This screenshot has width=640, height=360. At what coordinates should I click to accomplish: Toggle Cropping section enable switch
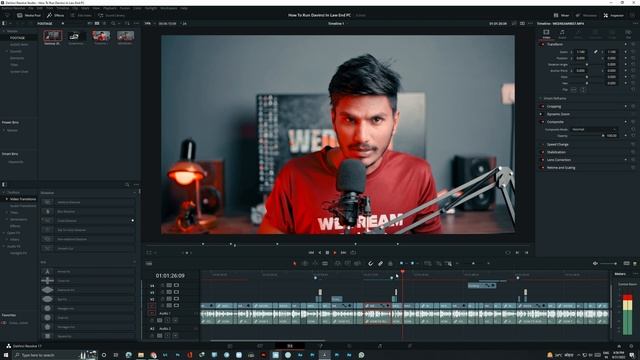(x=542, y=107)
